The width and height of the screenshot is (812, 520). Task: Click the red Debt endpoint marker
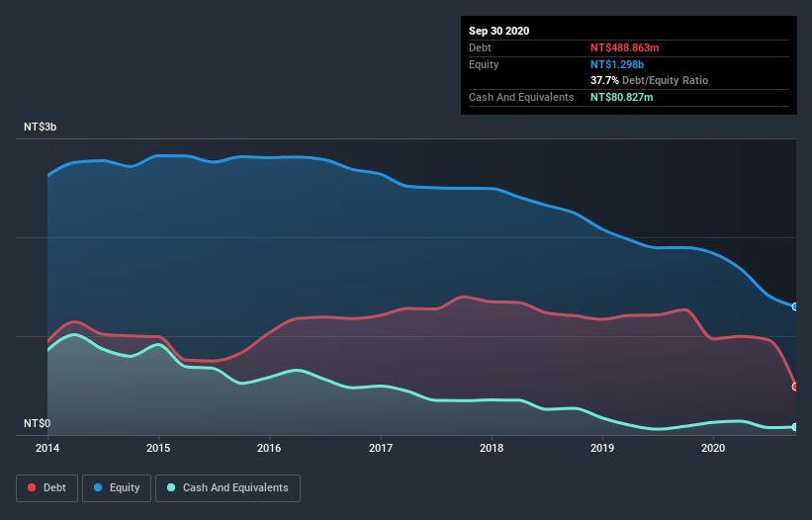pos(795,387)
